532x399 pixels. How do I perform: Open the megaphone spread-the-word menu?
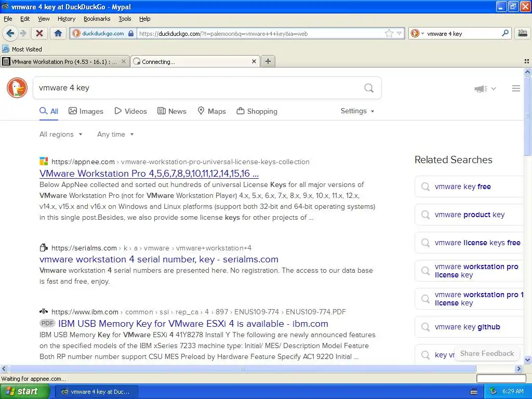pyautogui.click(x=485, y=88)
